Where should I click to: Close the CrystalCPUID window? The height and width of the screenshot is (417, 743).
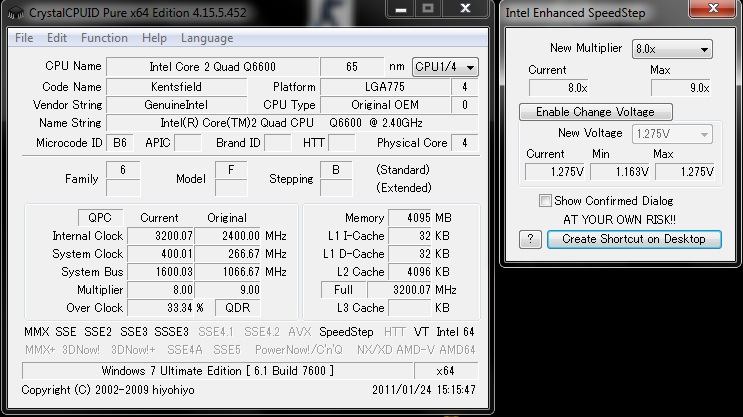pos(465,9)
